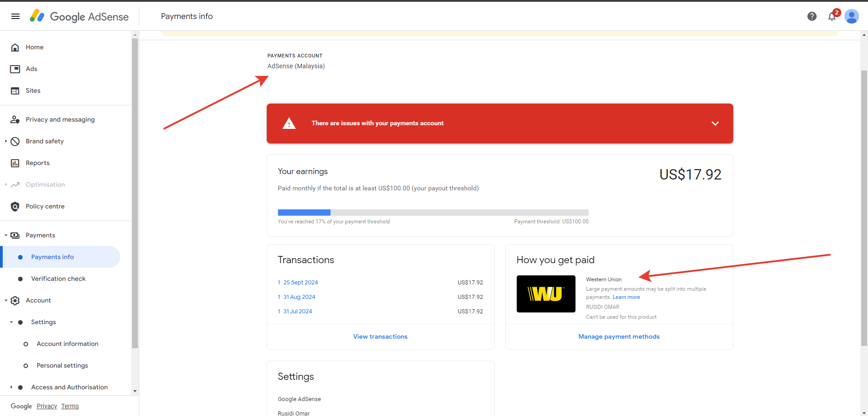Click the AdSense (Malaysia) account name

[x=296, y=66]
